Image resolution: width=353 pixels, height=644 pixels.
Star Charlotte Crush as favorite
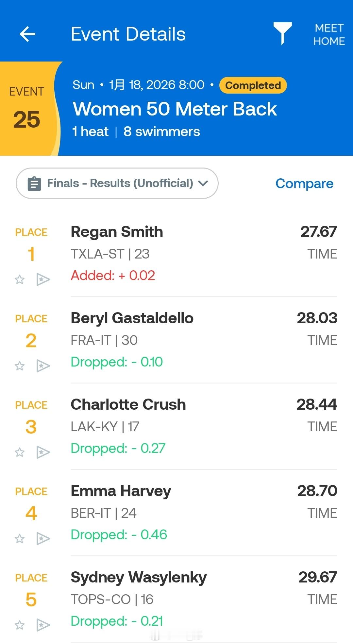tap(20, 452)
